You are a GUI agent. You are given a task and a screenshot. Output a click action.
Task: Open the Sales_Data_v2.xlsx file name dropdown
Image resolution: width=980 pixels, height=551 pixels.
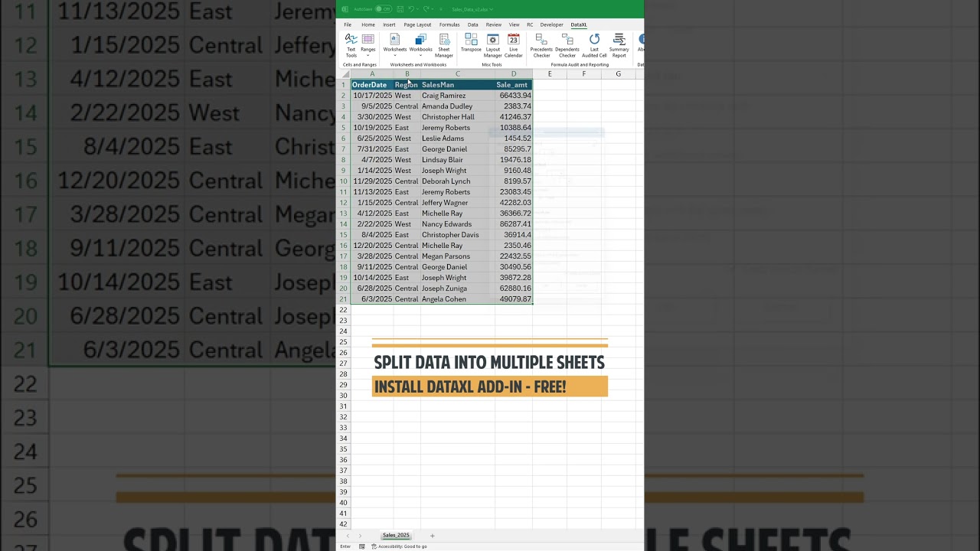click(472, 9)
